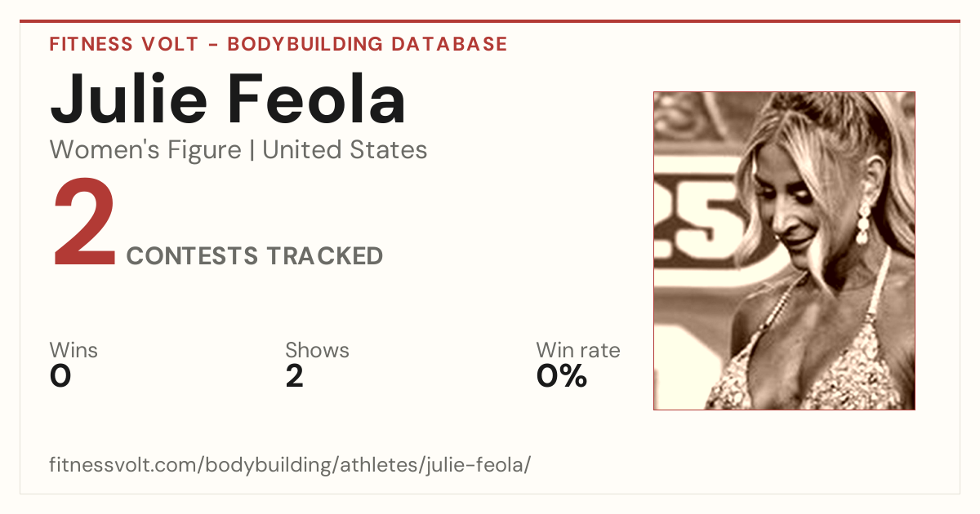Click the red line at card top
The image size is (980, 514).
click(490, 21)
